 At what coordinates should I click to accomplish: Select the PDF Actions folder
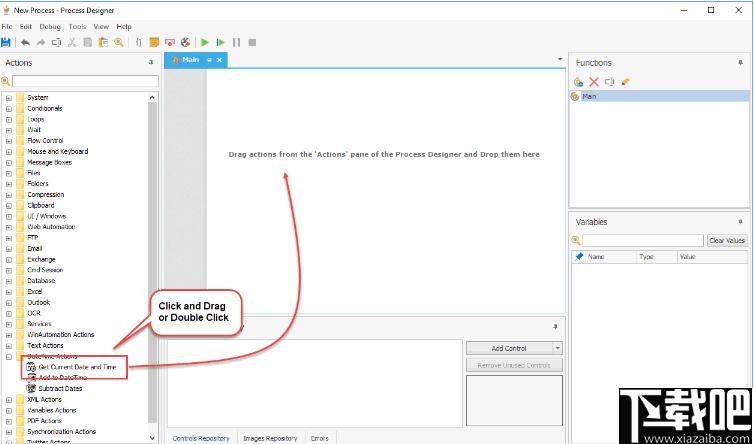tap(44, 421)
